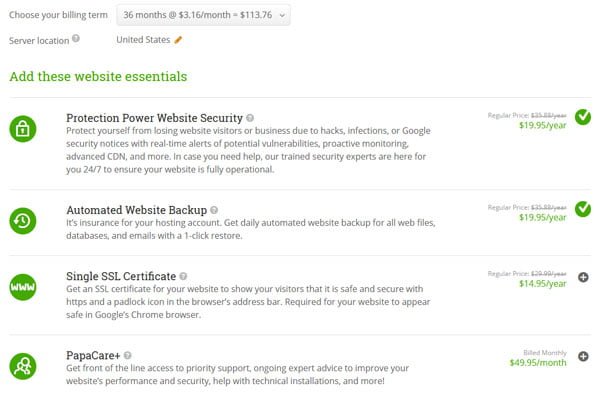Open help for Automated Website Backup
The image size is (601, 400).
[214, 210]
